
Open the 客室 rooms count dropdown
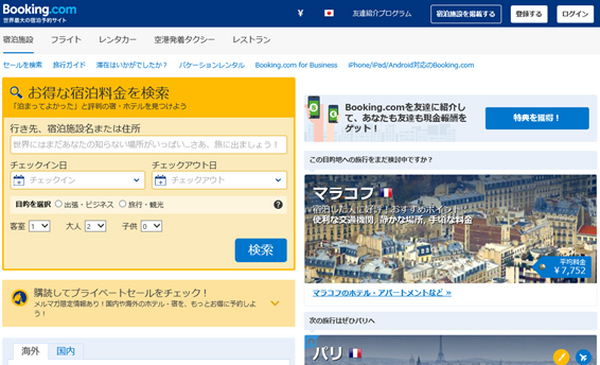pos(39,226)
